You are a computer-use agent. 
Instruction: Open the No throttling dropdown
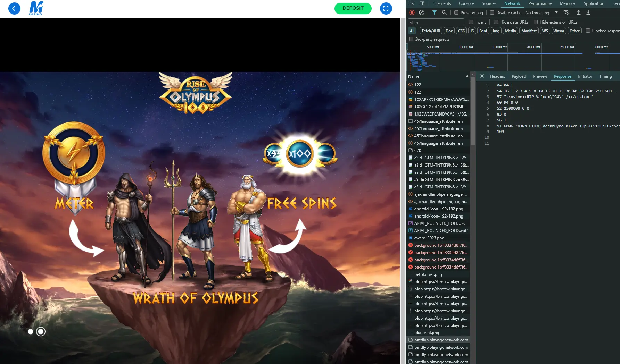(x=542, y=12)
